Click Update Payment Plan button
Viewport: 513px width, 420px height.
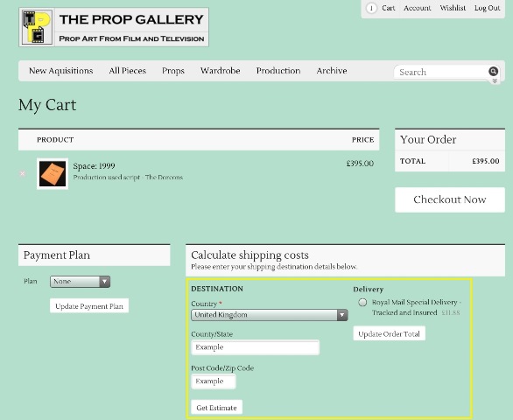(89, 306)
